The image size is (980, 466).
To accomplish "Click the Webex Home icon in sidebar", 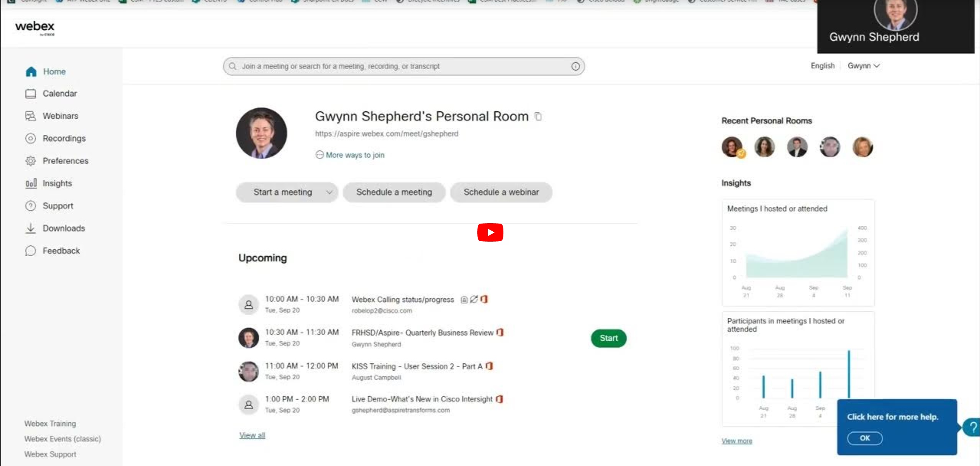I will pyautogui.click(x=30, y=71).
